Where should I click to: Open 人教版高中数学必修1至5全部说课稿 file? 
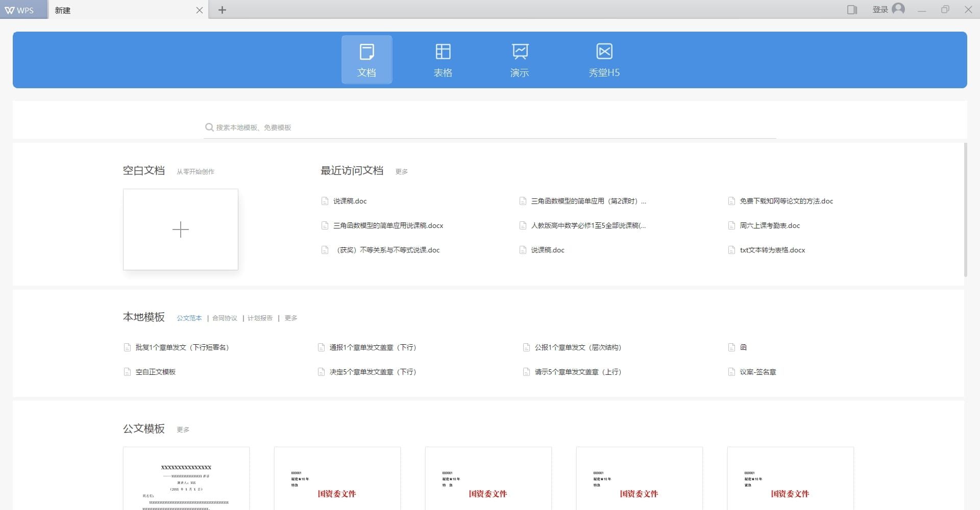click(588, 225)
